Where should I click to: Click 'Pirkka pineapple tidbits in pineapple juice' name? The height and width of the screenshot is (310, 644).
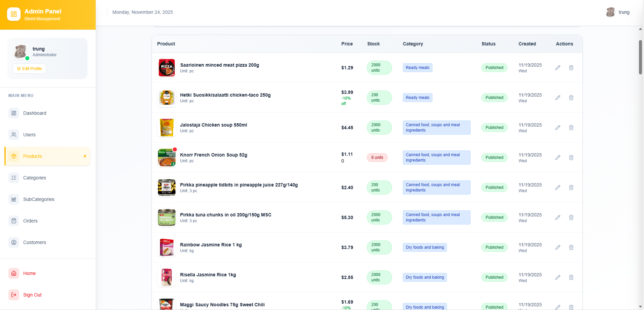click(x=239, y=185)
